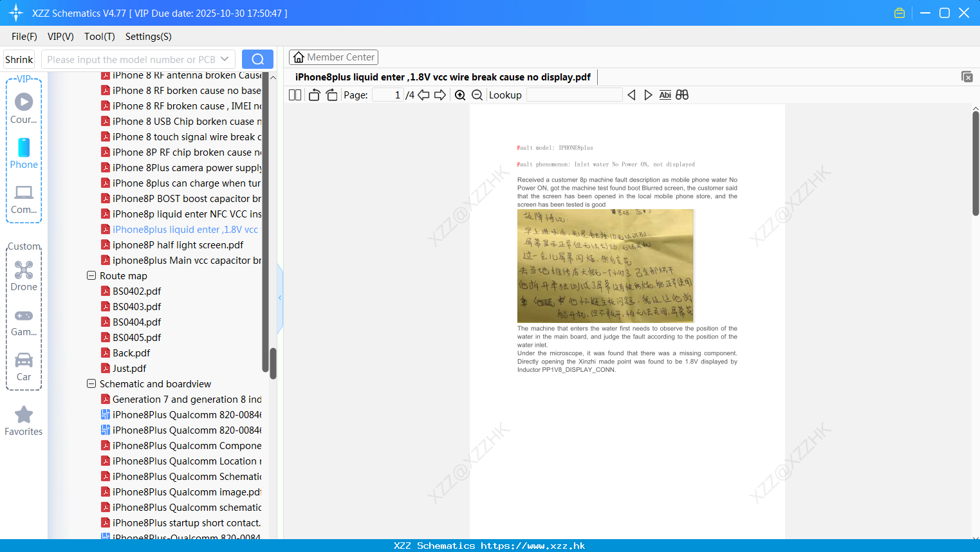Image resolution: width=980 pixels, height=552 pixels.
Task: Click the model number search input
Action: click(x=131, y=59)
